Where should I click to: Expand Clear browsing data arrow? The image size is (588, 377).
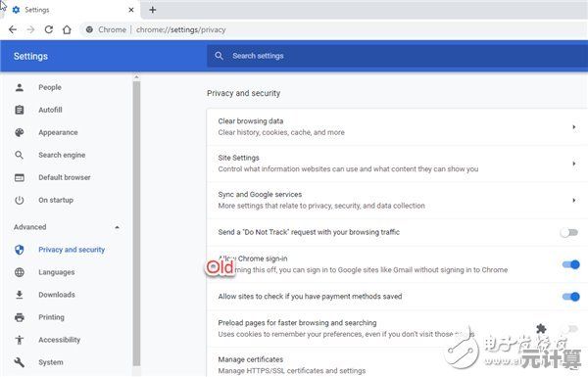573,127
